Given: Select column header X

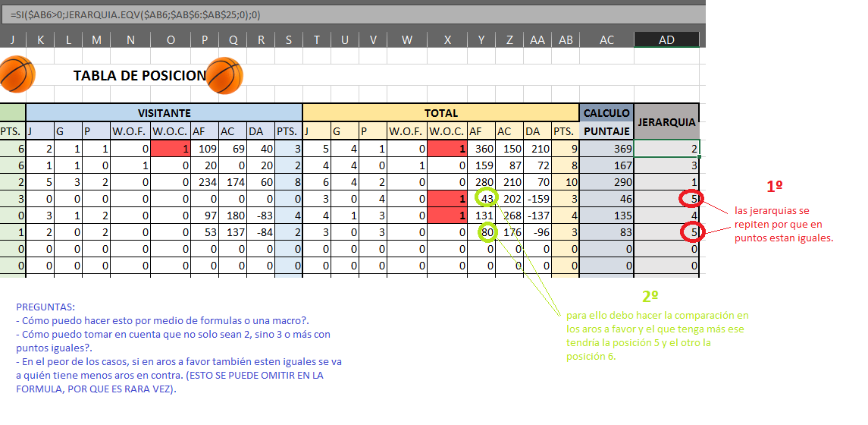Looking at the screenshot, I should (x=446, y=40).
